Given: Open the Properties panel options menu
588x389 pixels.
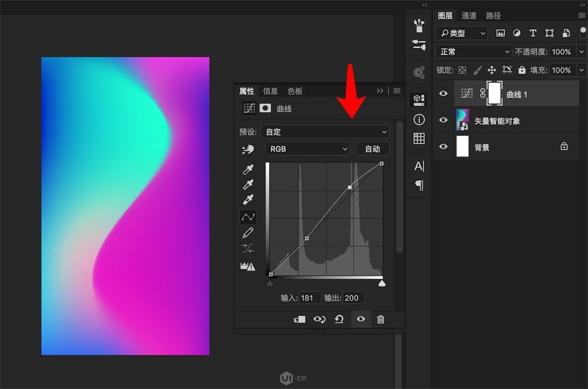Looking at the screenshot, I should pyautogui.click(x=397, y=90).
